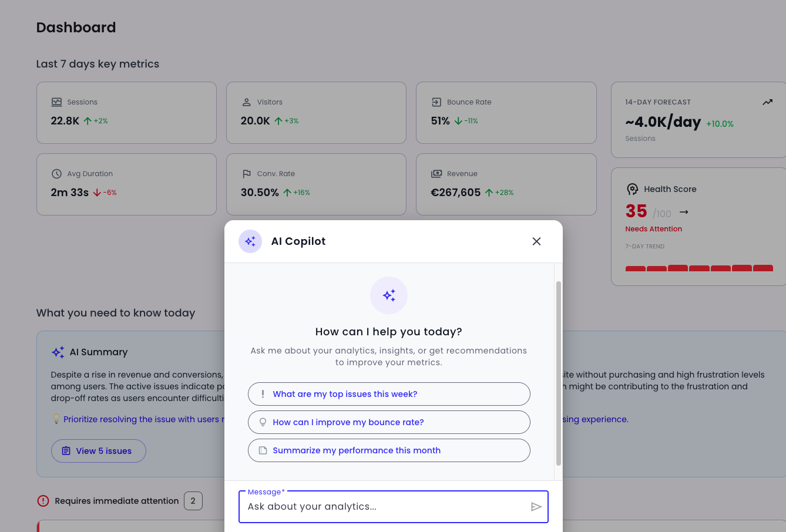
Task: Choose 'How can I improve my bounce rate?'
Action: click(389, 422)
